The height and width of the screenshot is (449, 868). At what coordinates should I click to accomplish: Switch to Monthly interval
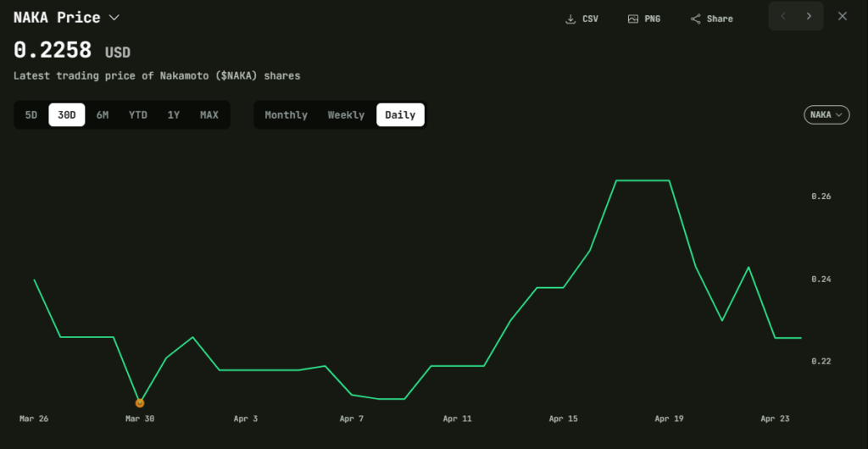click(x=286, y=115)
